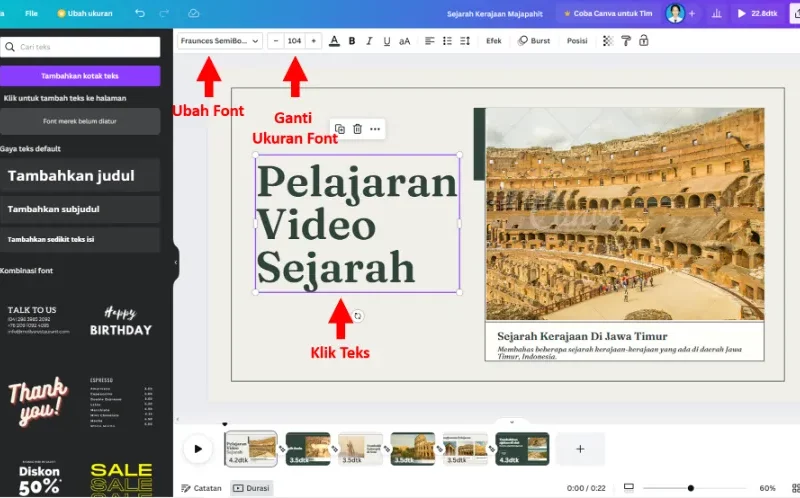Image resolution: width=800 pixels, height=498 pixels.
Task: Select Font merek belum diatur button
Action: (80, 121)
